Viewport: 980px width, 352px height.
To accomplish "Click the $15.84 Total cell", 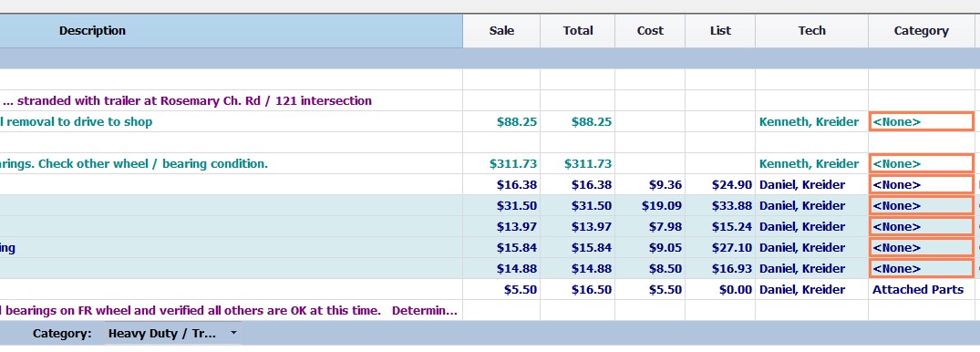I will [577, 248].
